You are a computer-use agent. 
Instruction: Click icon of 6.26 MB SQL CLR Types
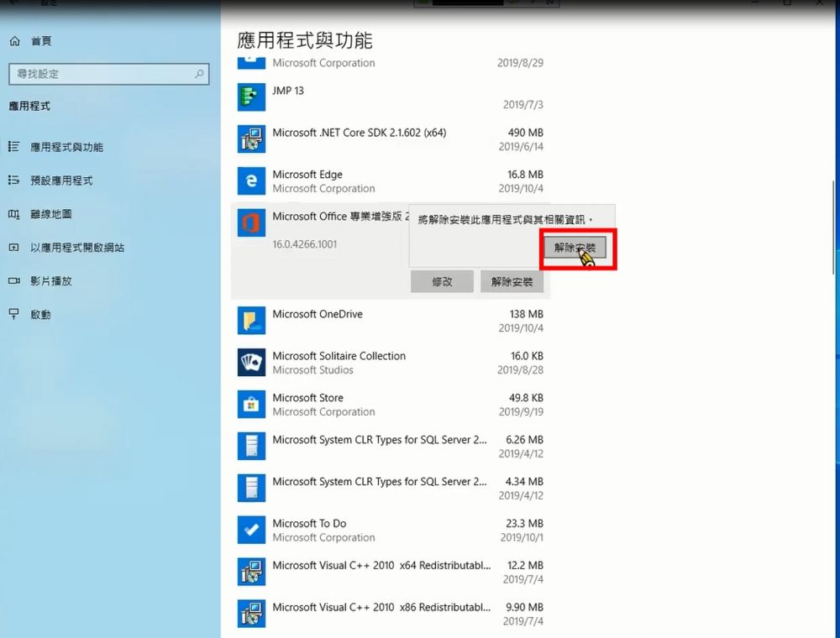click(251, 447)
